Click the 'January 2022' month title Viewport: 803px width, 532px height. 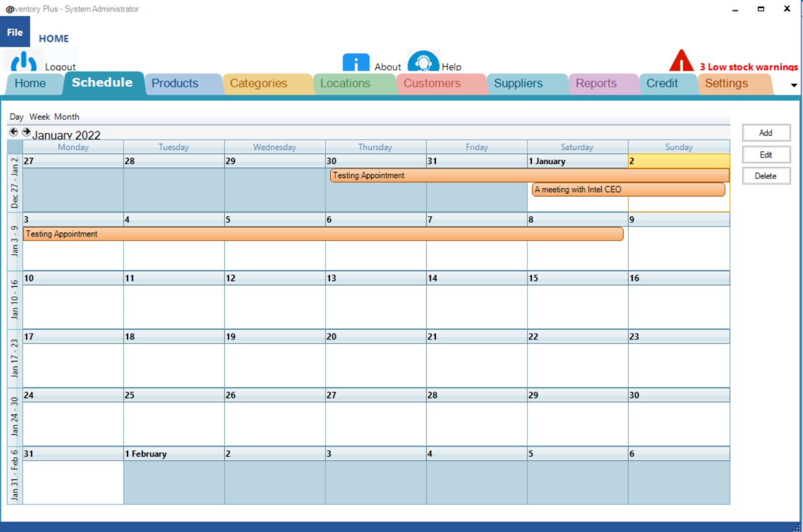click(x=66, y=135)
